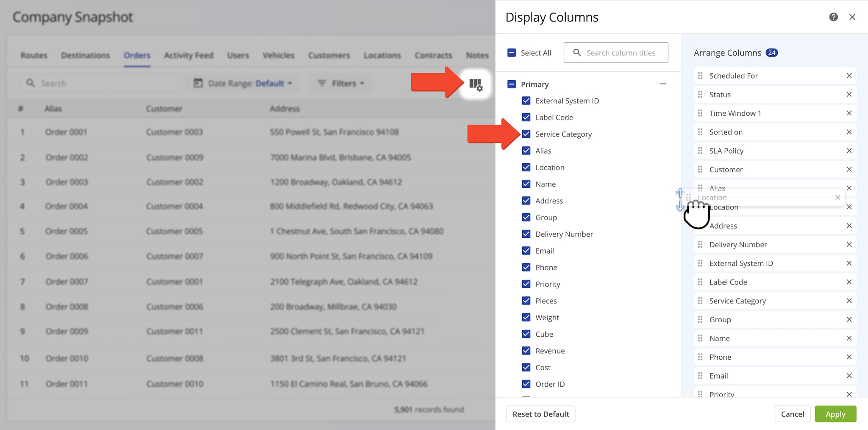
Task: Grab the Group drag handle
Action: coord(700,319)
